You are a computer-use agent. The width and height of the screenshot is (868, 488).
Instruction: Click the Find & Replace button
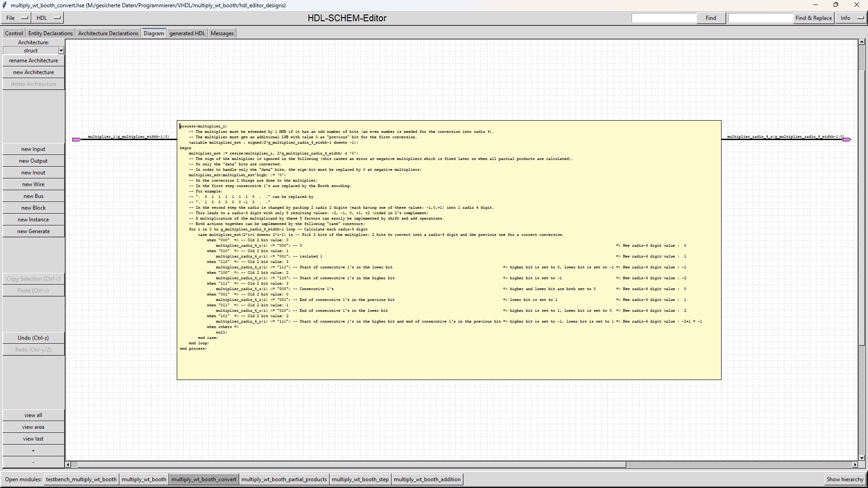coord(813,18)
